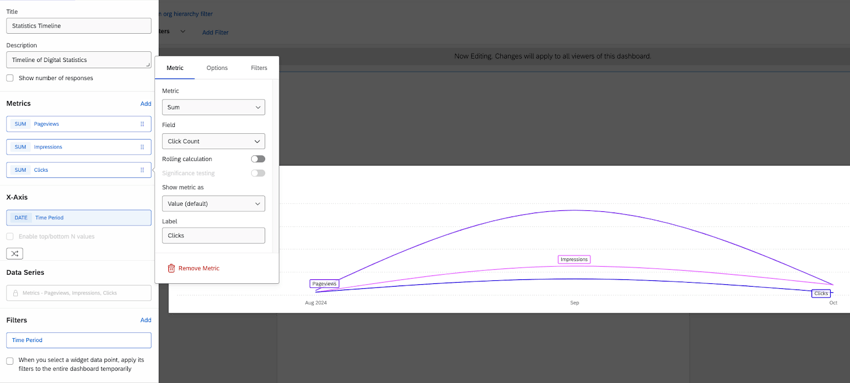
Task: Open Show metric as Value (default) dropdown
Action: click(214, 204)
